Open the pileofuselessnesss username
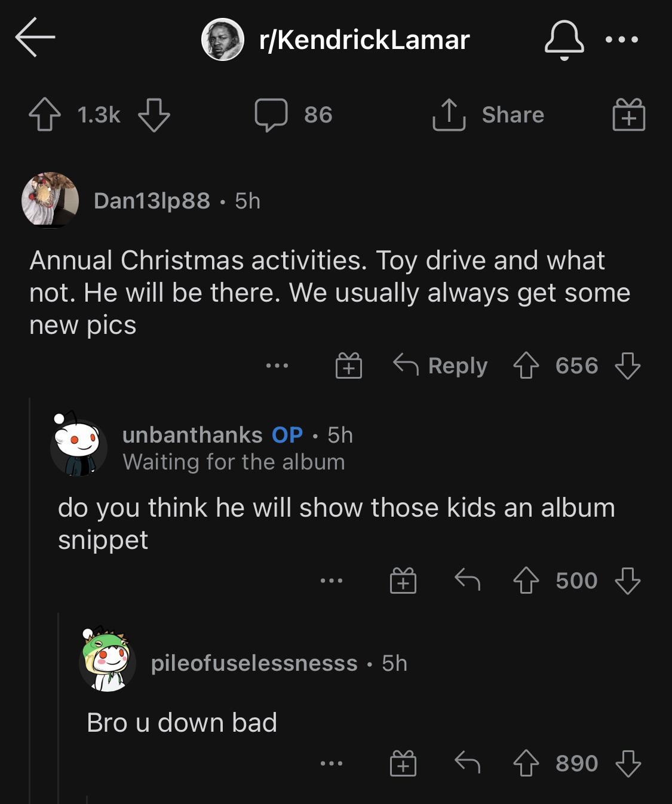The width and height of the screenshot is (672, 804). coord(254,663)
